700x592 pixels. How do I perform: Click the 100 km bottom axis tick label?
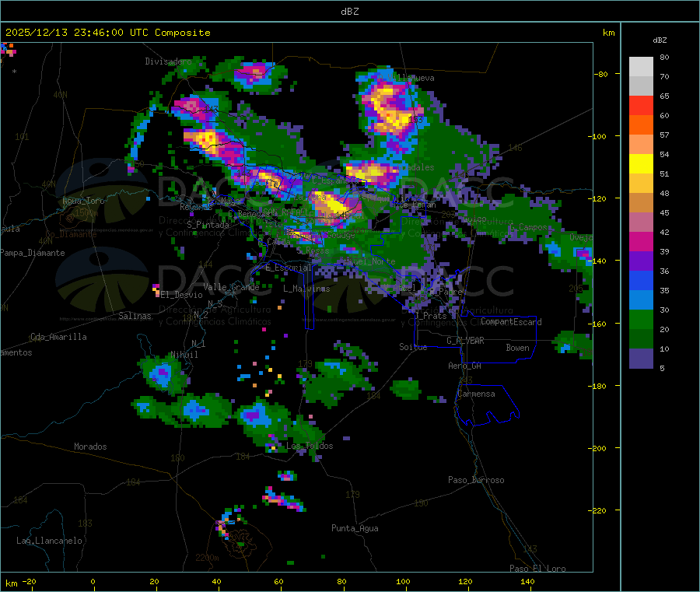pyautogui.click(x=403, y=581)
